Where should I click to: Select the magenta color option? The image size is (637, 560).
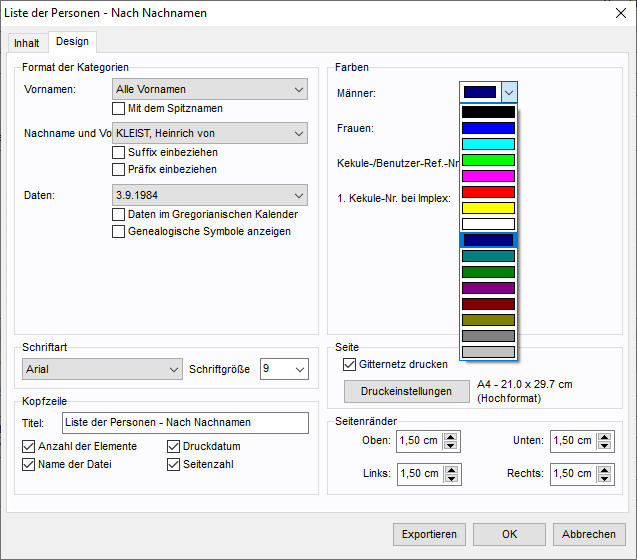point(488,176)
